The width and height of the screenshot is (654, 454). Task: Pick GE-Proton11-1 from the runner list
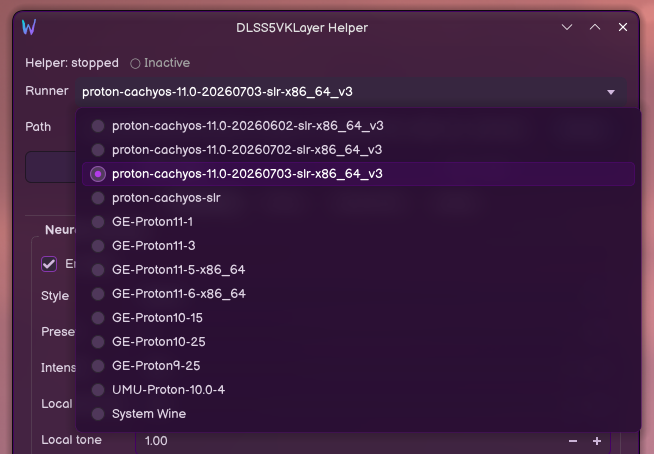coord(358,222)
